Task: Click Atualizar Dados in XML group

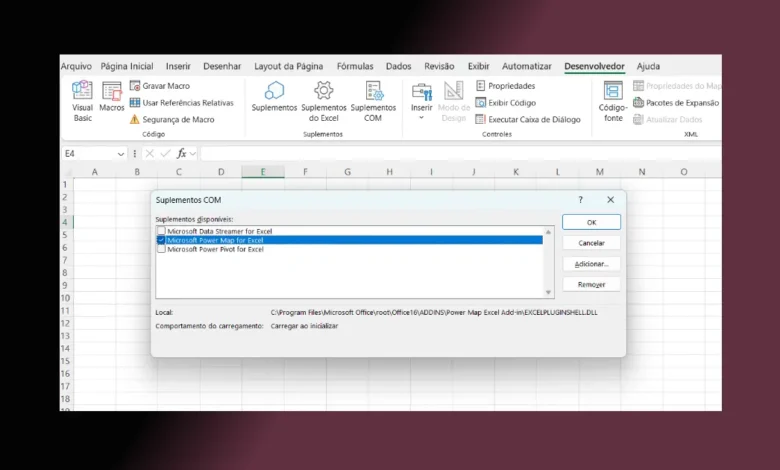Action: [x=668, y=119]
